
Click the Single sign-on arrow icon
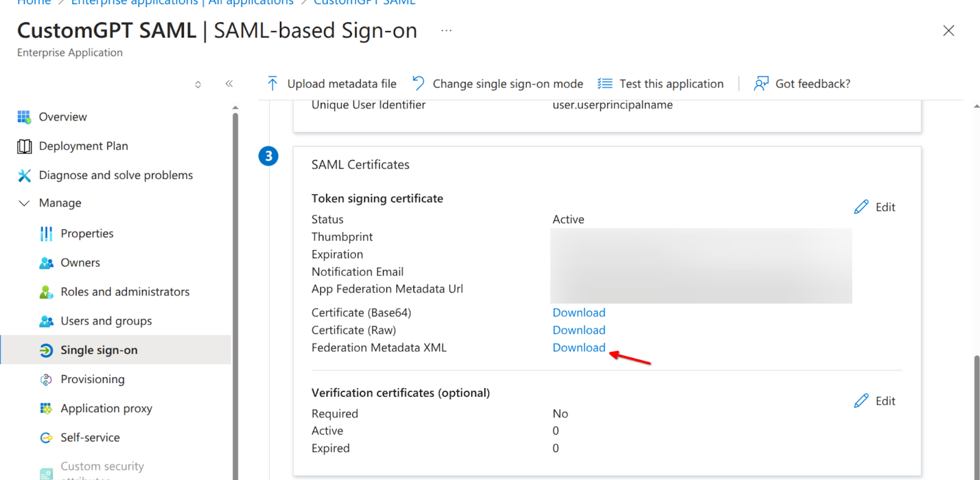click(46, 350)
